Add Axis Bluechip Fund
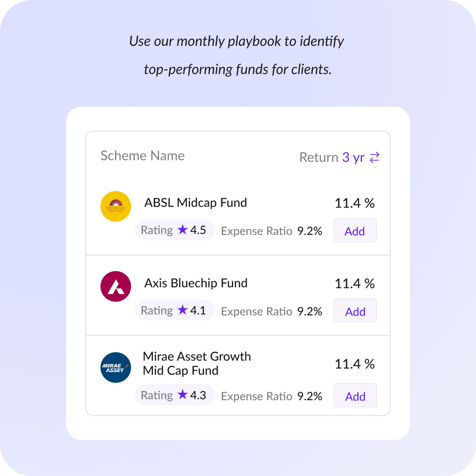 tap(355, 311)
